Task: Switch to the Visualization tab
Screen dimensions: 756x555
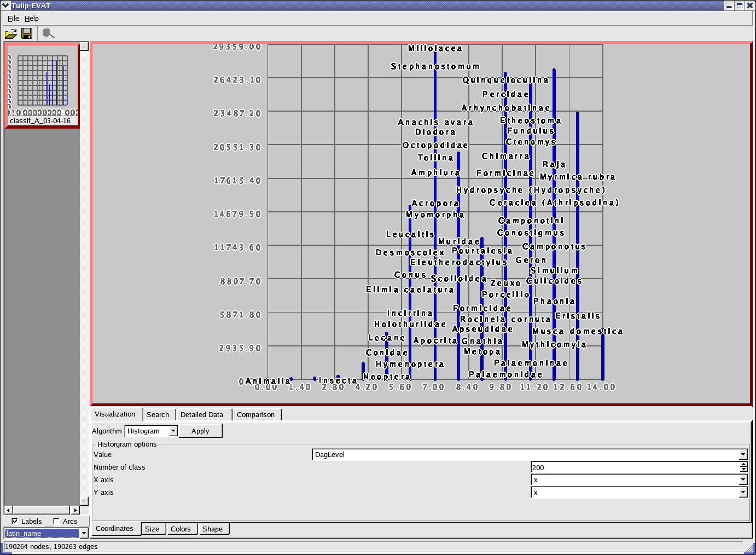Action: (115, 414)
